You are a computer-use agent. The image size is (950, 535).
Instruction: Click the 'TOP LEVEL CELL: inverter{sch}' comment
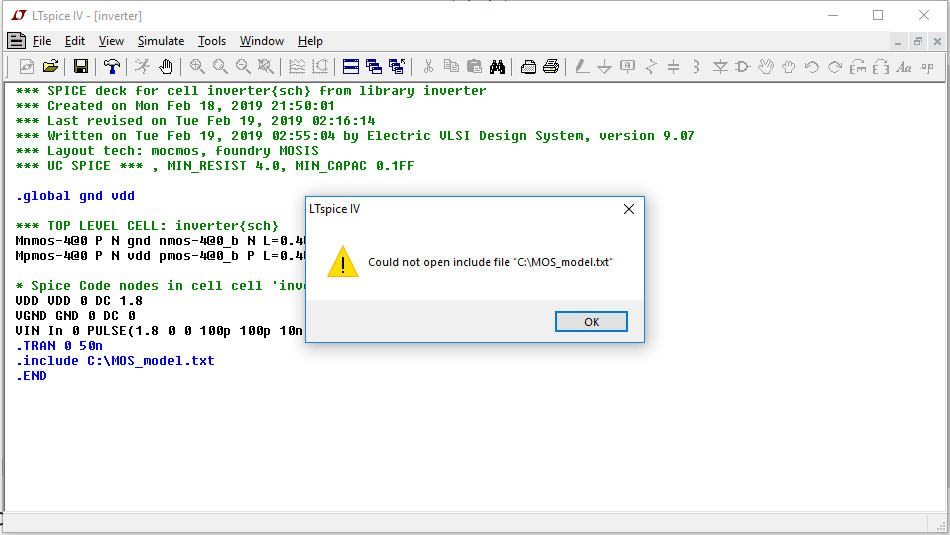click(147, 225)
